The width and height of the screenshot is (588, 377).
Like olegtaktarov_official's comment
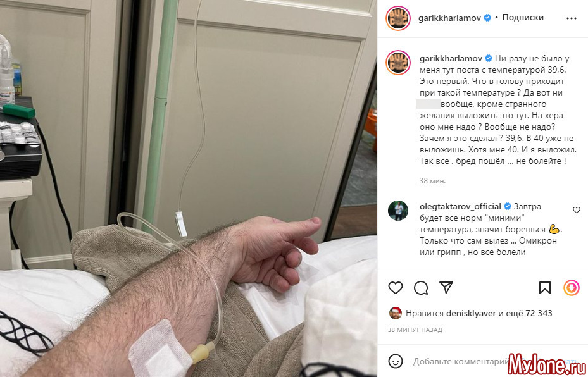tap(577, 210)
